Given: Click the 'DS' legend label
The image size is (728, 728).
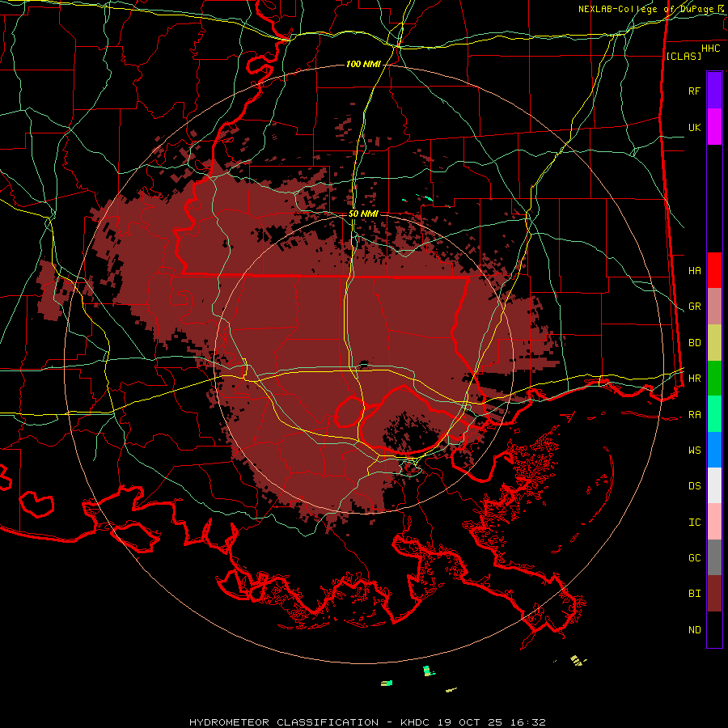Looking at the screenshot, I should click(x=694, y=486).
